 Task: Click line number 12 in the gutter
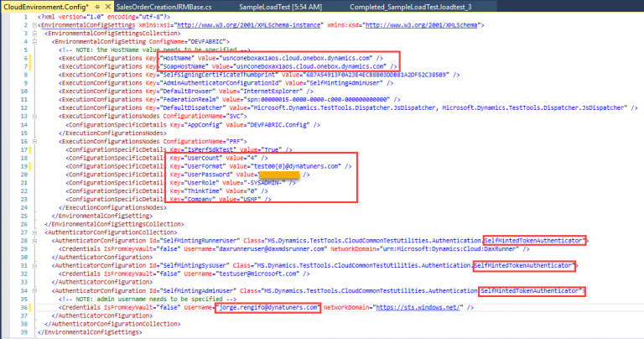point(23,107)
